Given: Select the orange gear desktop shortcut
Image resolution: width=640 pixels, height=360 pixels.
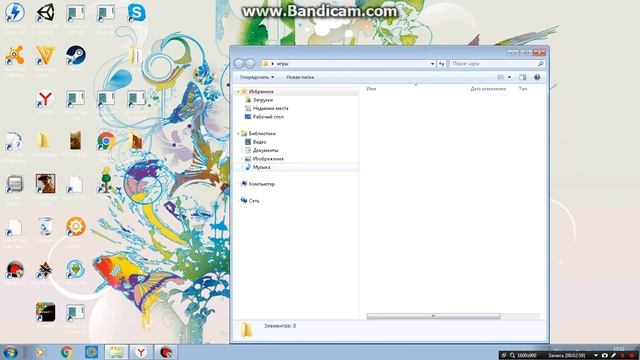Looking at the screenshot, I should (x=76, y=227).
